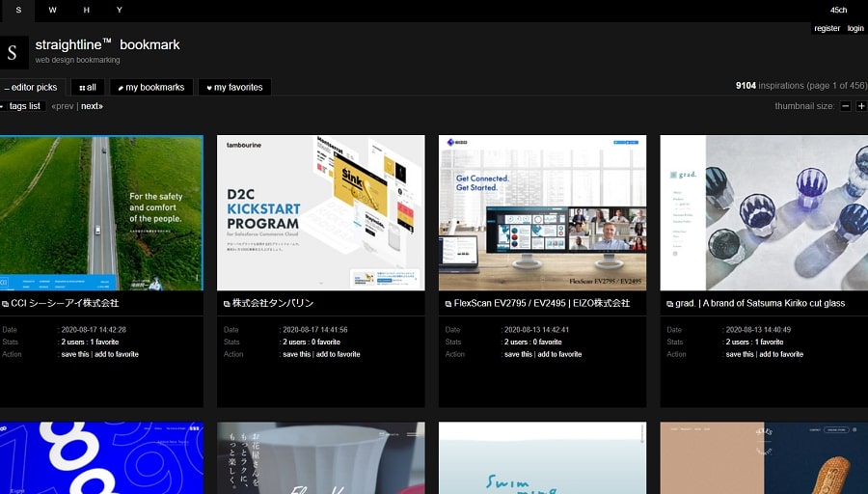Click save this on grad. card
This screenshot has width=868, height=494.
click(740, 354)
